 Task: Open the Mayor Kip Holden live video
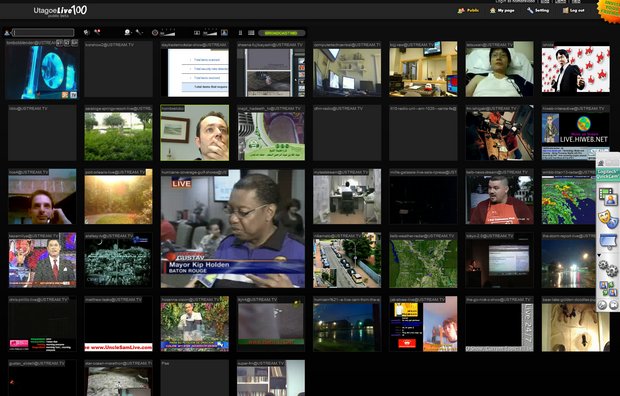click(233, 228)
